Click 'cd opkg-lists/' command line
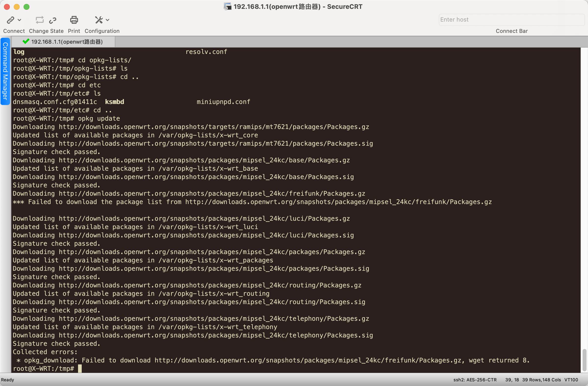Screen dimensions: 588x386 [x=105, y=60]
